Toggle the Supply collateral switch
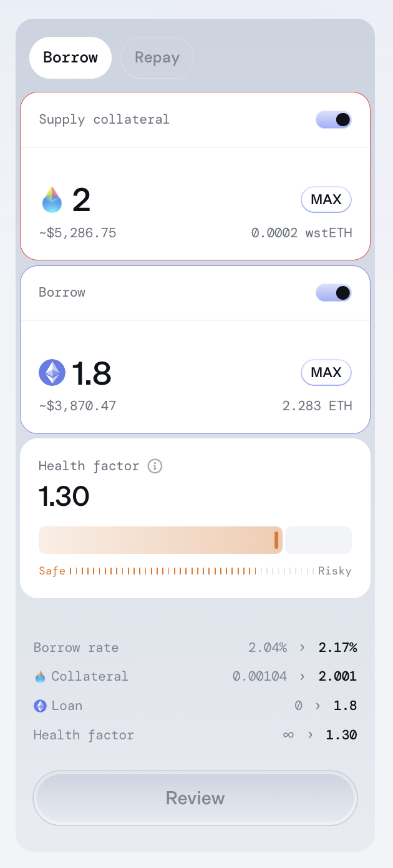 pos(334,120)
